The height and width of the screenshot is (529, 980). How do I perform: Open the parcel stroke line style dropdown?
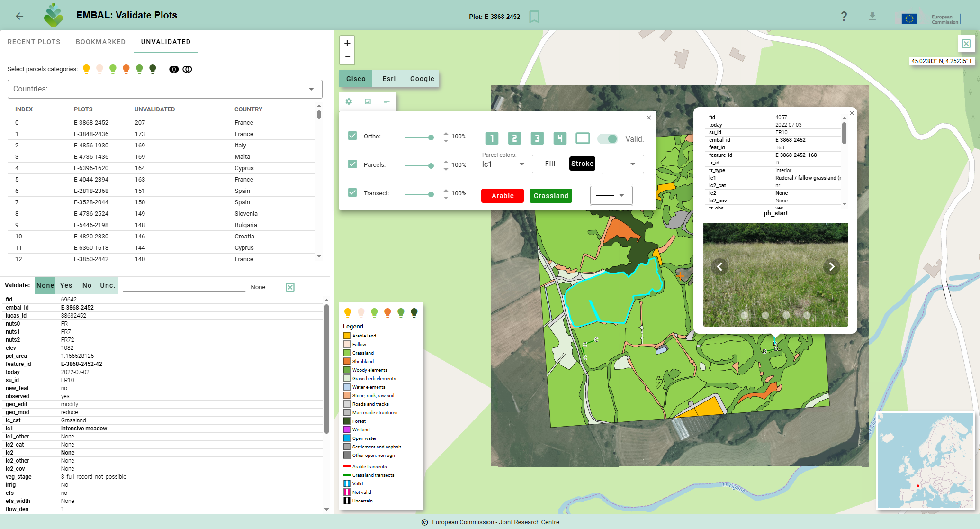pyautogui.click(x=622, y=164)
